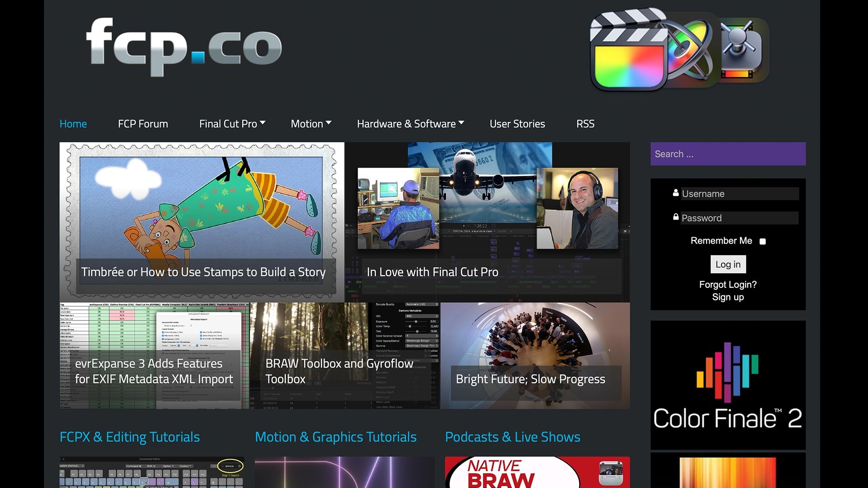Click the RSS feed icon
The height and width of the screenshot is (488, 868).
[x=585, y=123]
